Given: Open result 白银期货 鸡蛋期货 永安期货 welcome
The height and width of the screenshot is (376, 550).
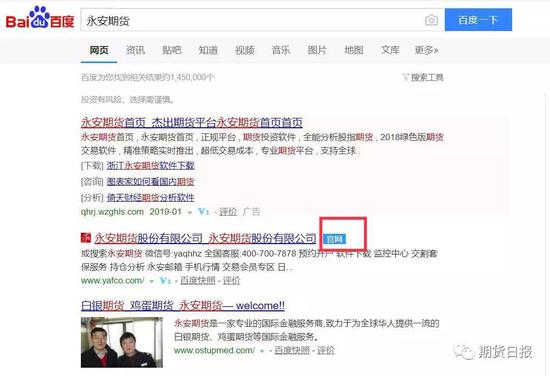Looking at the screenshot, I should [x=182, y=306].
